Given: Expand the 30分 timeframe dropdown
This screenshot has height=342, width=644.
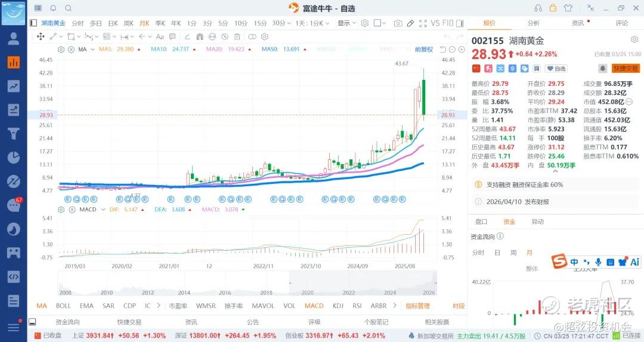Looking at the screenshot, I should coord(281,23).
